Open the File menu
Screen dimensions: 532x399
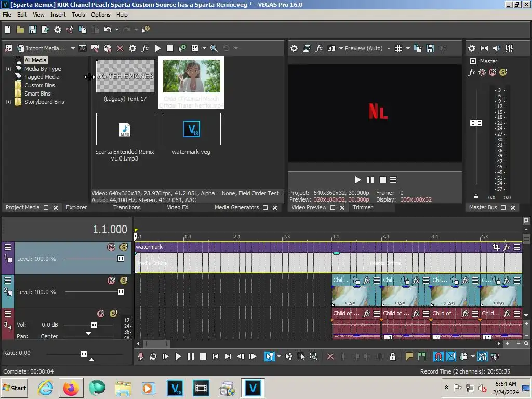coord(7,15)
